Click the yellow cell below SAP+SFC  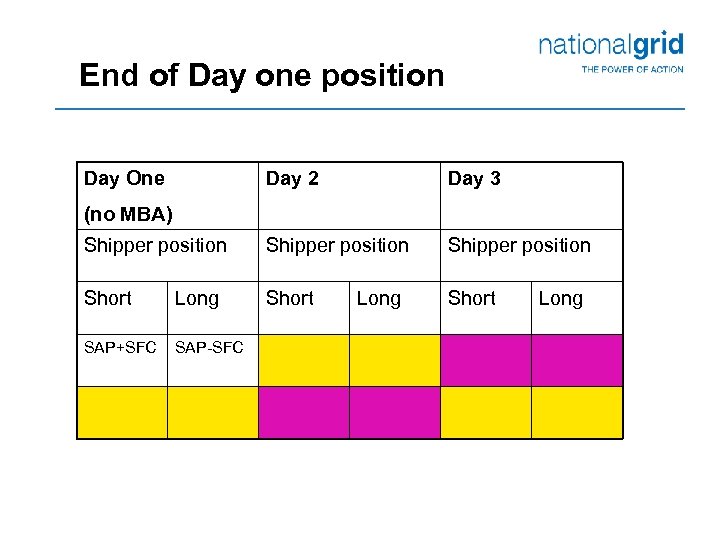[122, 412]
